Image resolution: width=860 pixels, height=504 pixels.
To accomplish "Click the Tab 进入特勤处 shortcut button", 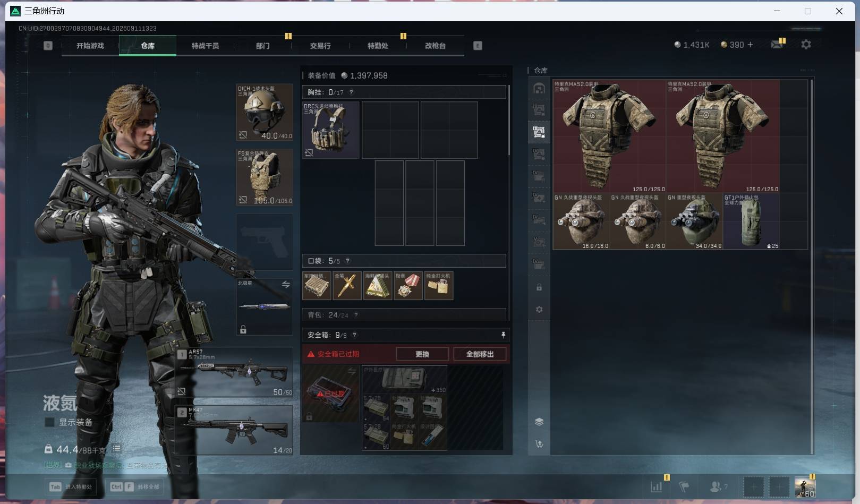I will pyautogui.click(x=71, y=486).
